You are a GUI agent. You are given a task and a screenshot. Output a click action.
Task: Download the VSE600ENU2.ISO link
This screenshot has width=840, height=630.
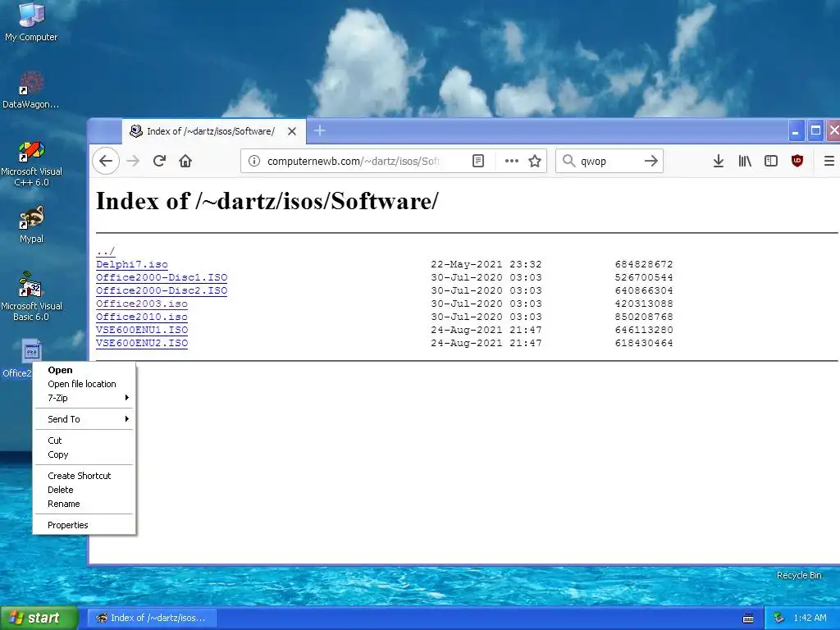[142, 343]
